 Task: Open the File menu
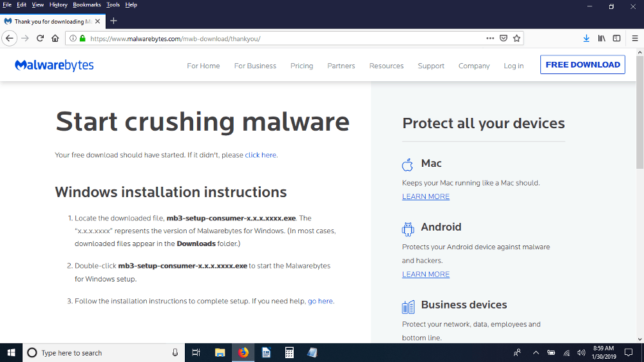click(x=7, y=5)
